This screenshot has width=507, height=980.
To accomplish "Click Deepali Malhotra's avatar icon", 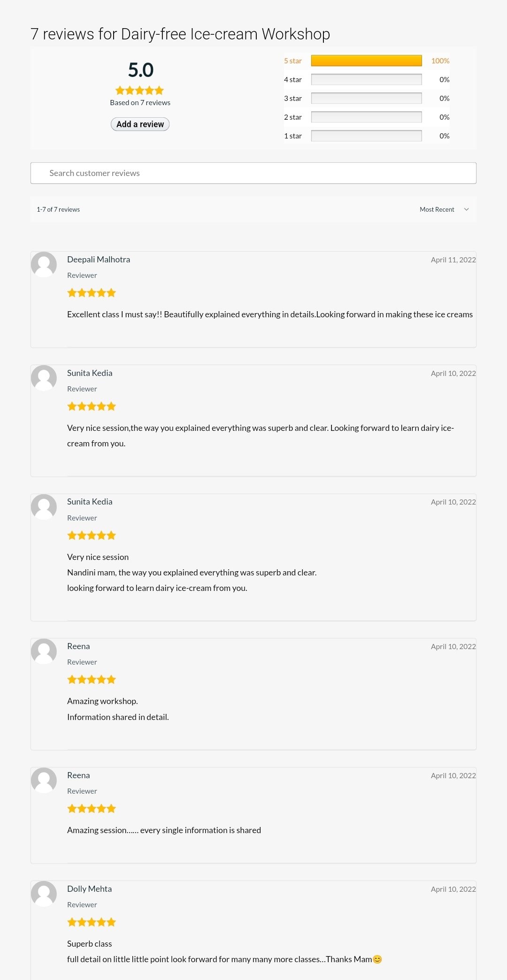I will tap(44, 264).
